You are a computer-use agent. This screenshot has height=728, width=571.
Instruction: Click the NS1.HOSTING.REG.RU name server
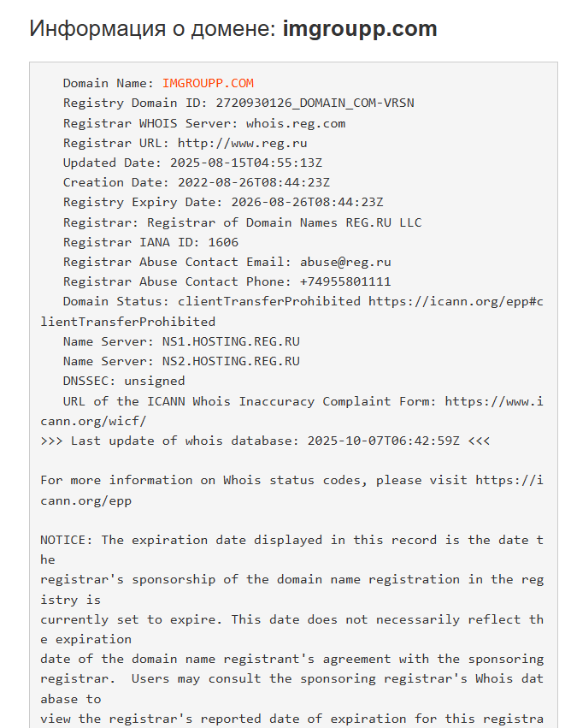(x=231, y=341)
